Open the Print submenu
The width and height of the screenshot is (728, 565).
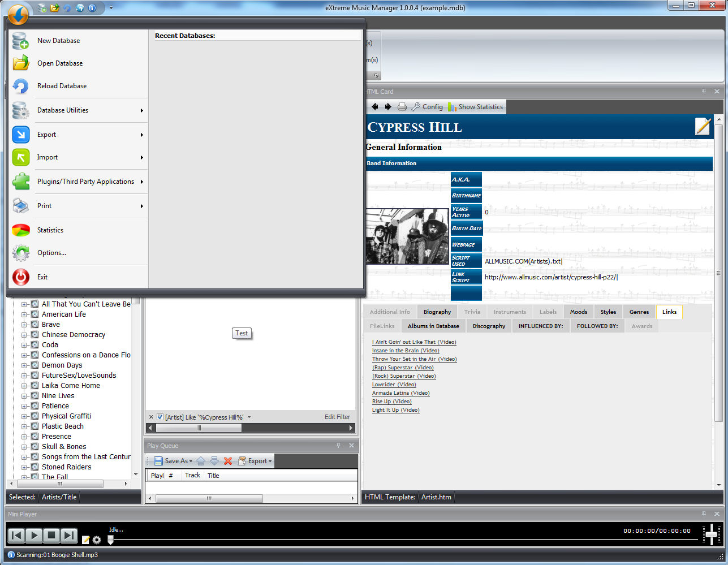79,206
